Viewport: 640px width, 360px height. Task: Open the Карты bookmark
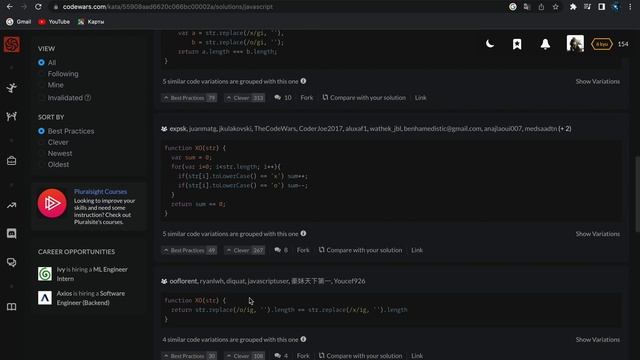click(x=91, y=22)
